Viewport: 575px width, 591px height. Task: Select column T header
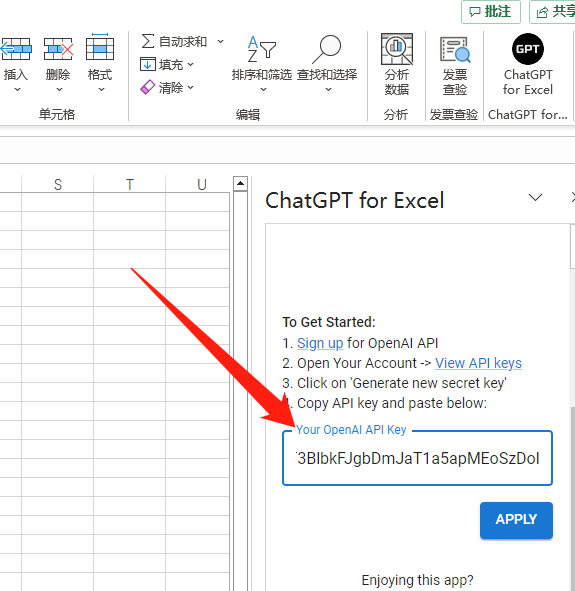tap(130, 184)
